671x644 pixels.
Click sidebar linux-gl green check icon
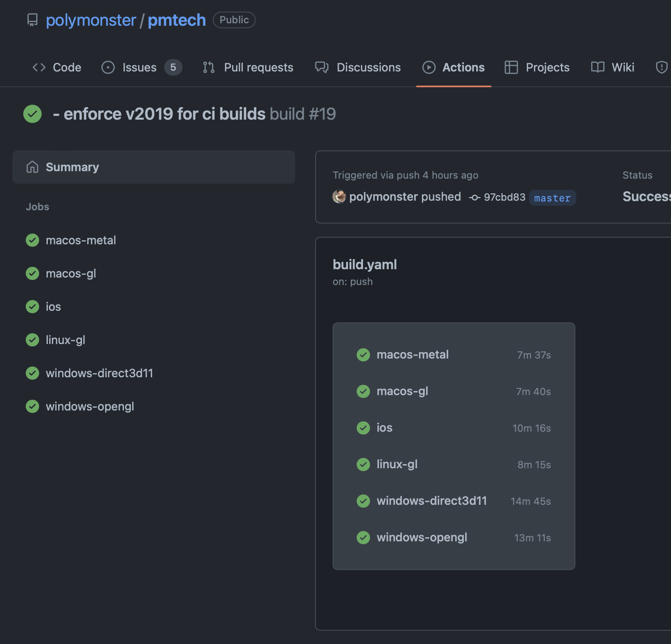pos(32,340)
